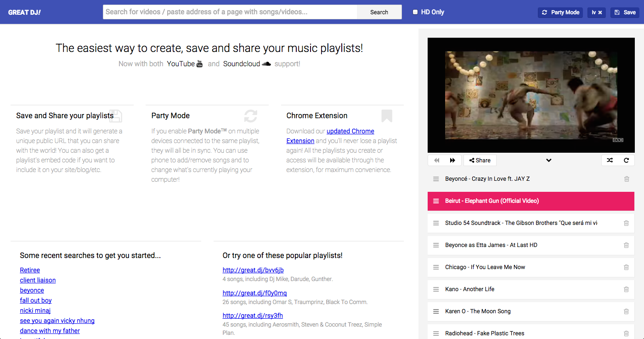Delete Chicago - If You Leave Me Now

pyautogui.click(x=626, y=267)
